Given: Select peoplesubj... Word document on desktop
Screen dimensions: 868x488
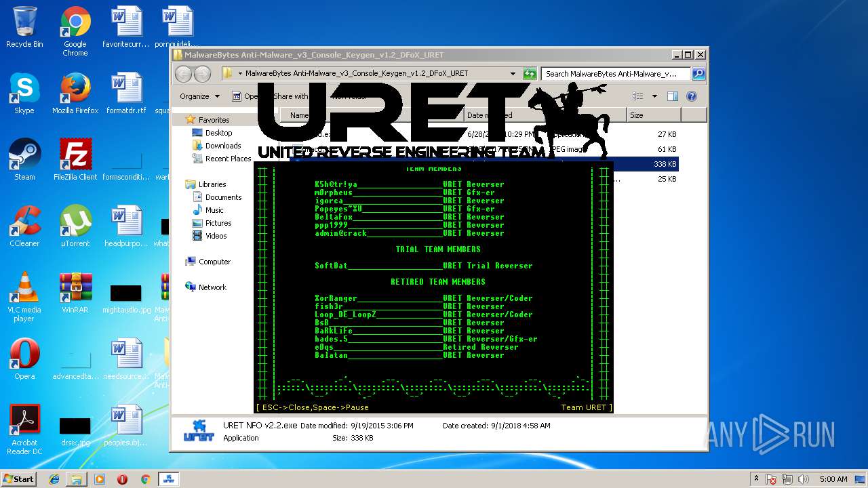Looking at the screenshot, I should (x=126, y=426).
